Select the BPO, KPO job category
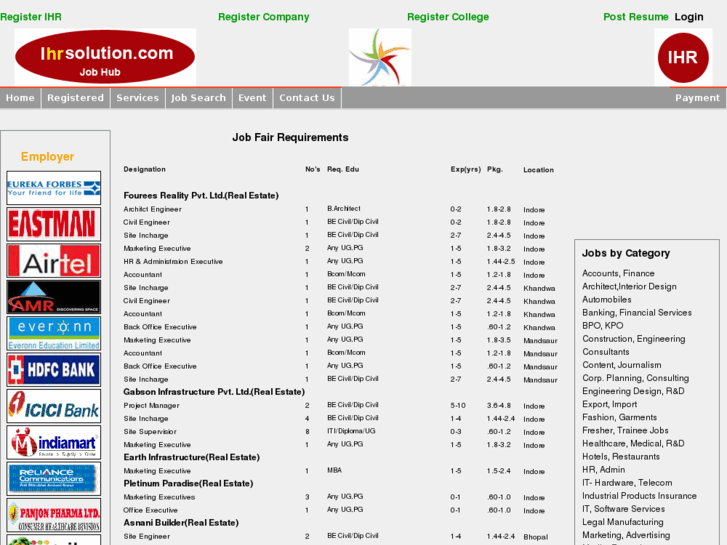 tap(603, 326)
